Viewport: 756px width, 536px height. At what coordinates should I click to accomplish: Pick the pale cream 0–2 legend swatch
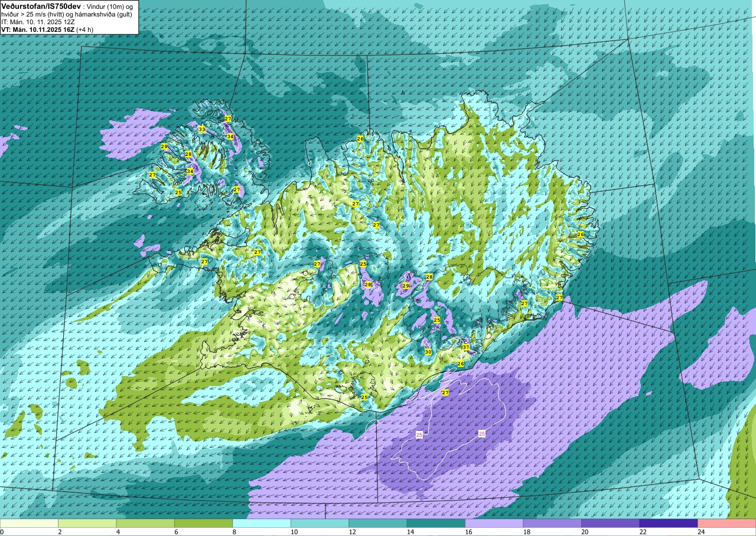29,524
